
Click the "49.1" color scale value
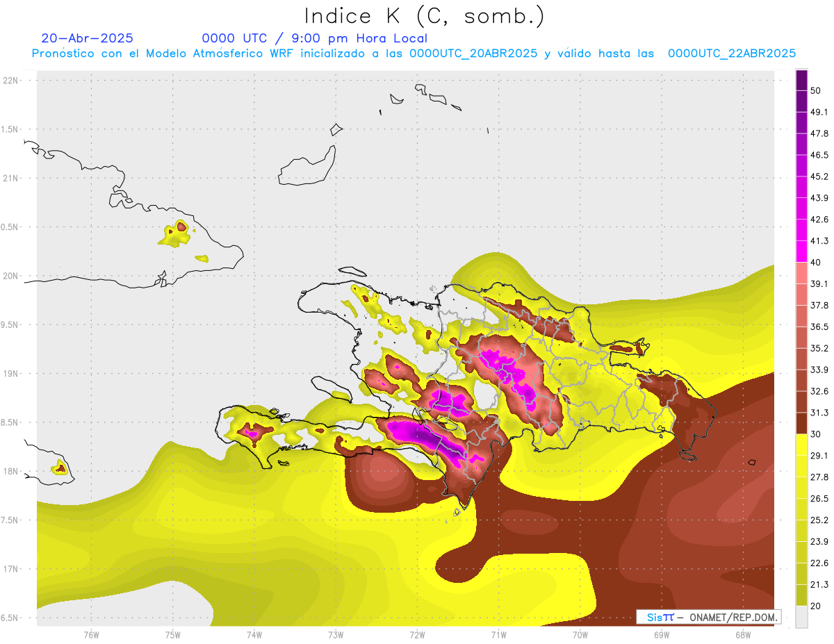pyautogui.click(x=819, y=112)
